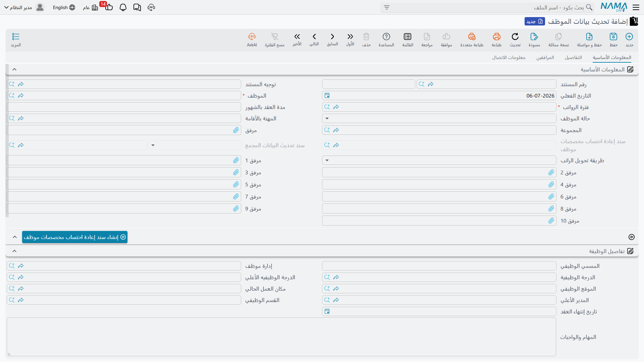Screen dimensions: 644x362
Task: Click the مراجعه review icon
Action: 427,37
